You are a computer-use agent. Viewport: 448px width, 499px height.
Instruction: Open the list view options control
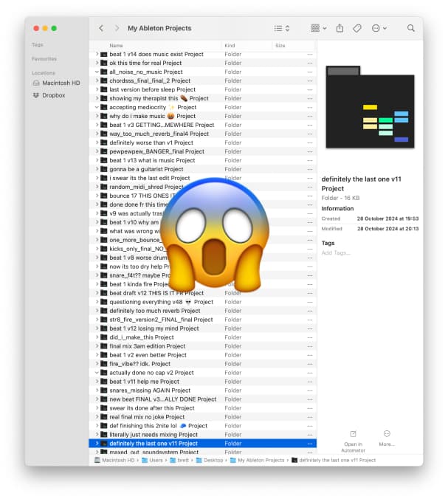click(x=282, y=28)
